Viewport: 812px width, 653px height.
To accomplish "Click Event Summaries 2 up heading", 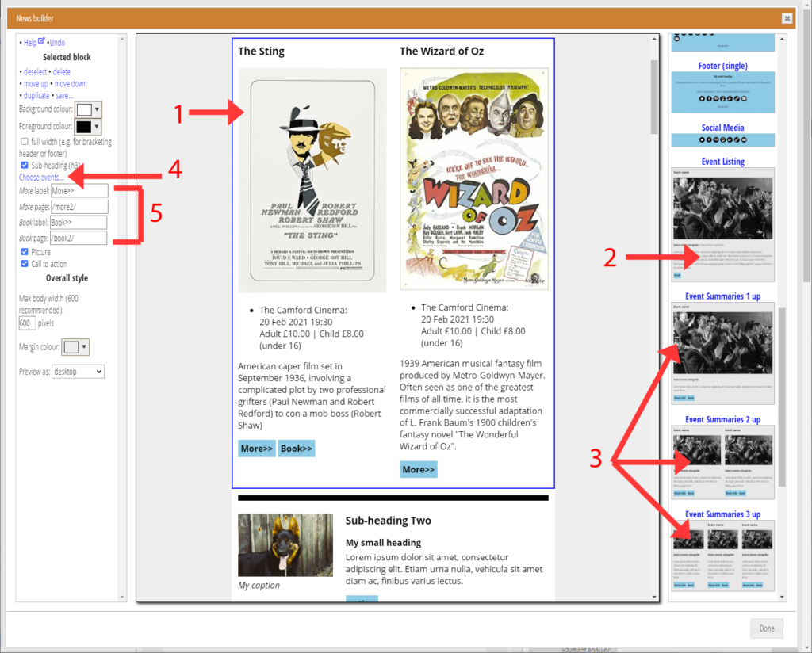I will [723, 419].
